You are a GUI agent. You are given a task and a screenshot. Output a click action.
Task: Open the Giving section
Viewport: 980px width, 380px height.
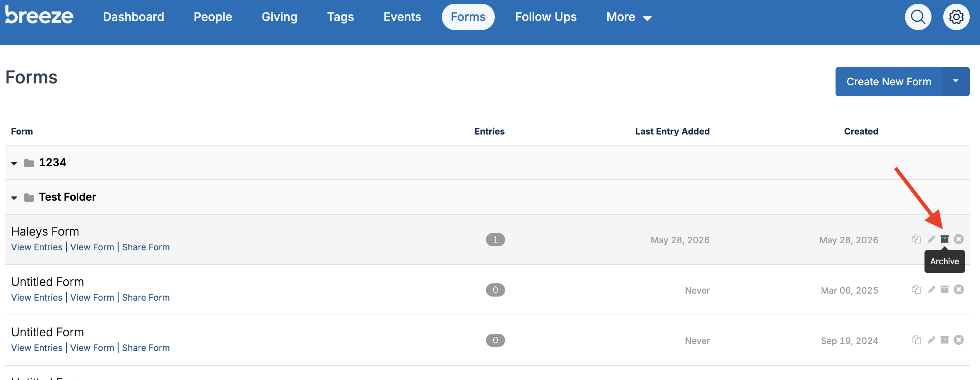click(x=279, y=17)
